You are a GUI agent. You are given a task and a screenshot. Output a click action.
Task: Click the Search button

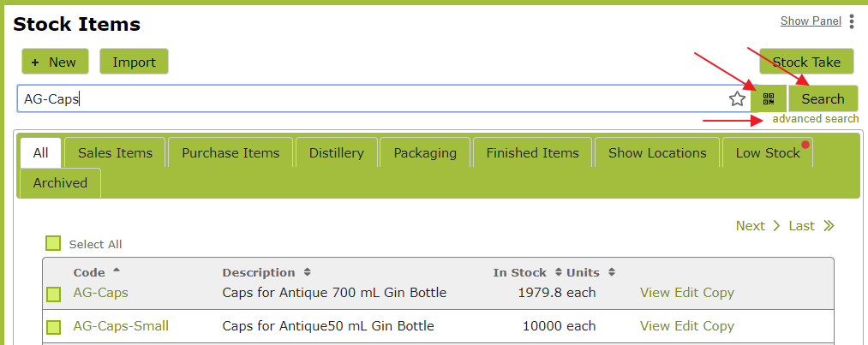(x=823, y=99)
